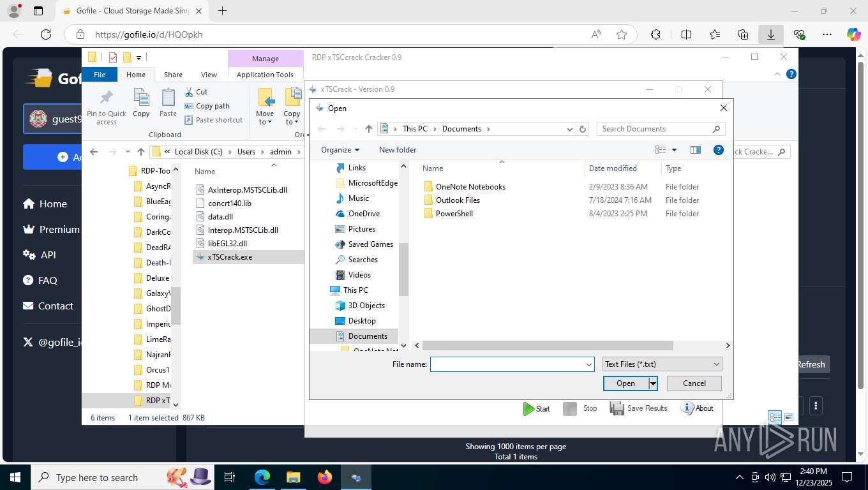Click scrollbar in Explorer folder tree

coord(176,306)
